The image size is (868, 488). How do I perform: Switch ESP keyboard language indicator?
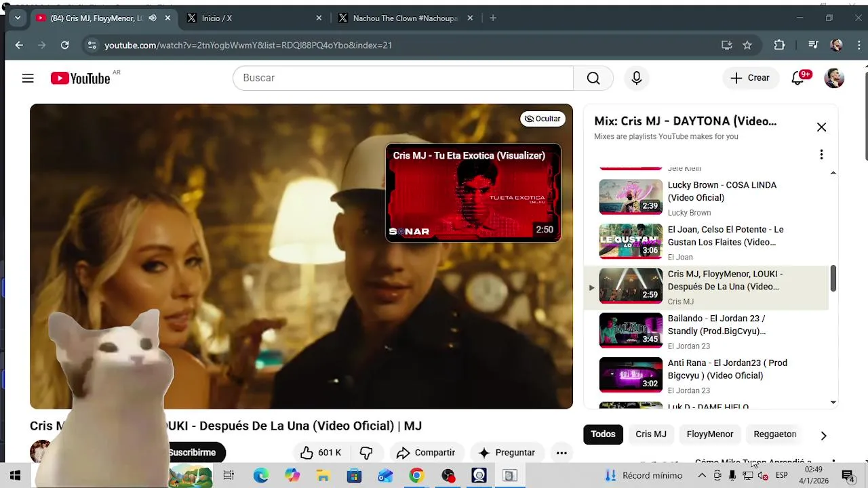point(781,475)
